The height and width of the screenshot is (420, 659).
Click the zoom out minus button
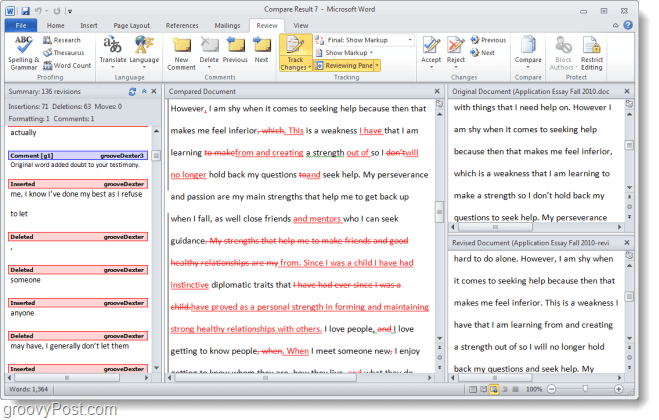(x=552, y=389)
